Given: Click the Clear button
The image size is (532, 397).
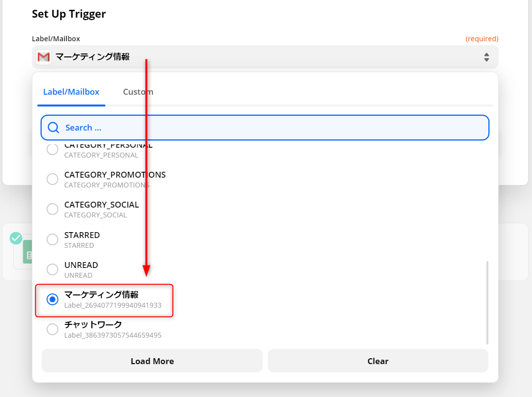Looking at the screenshot, I should pos(378,361).
